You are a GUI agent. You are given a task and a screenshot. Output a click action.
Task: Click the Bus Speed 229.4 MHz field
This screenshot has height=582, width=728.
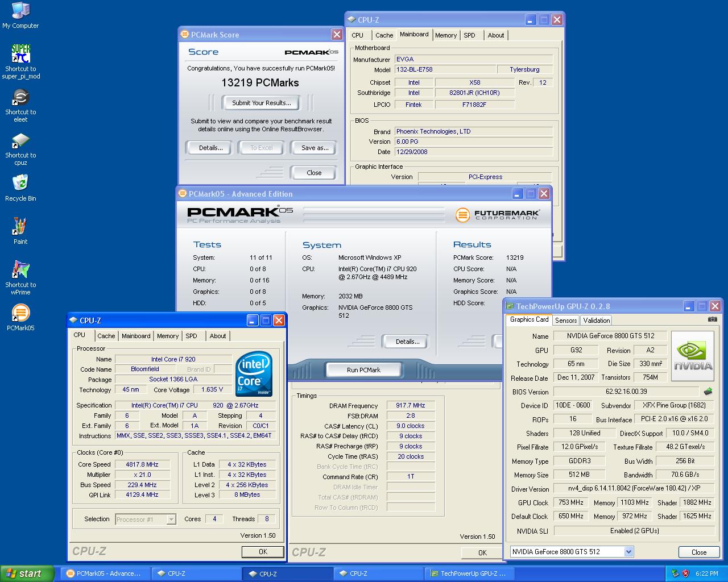pos(142,485)
